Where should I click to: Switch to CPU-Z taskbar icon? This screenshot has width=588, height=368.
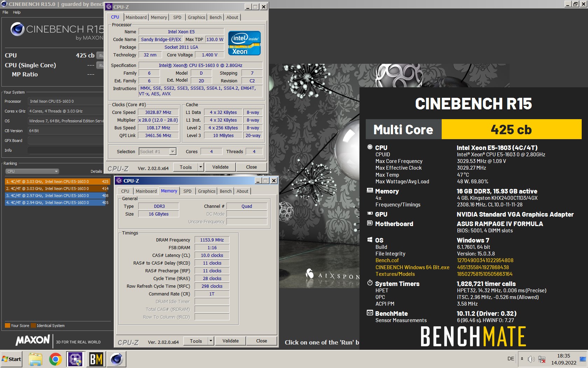coord(75,359)
